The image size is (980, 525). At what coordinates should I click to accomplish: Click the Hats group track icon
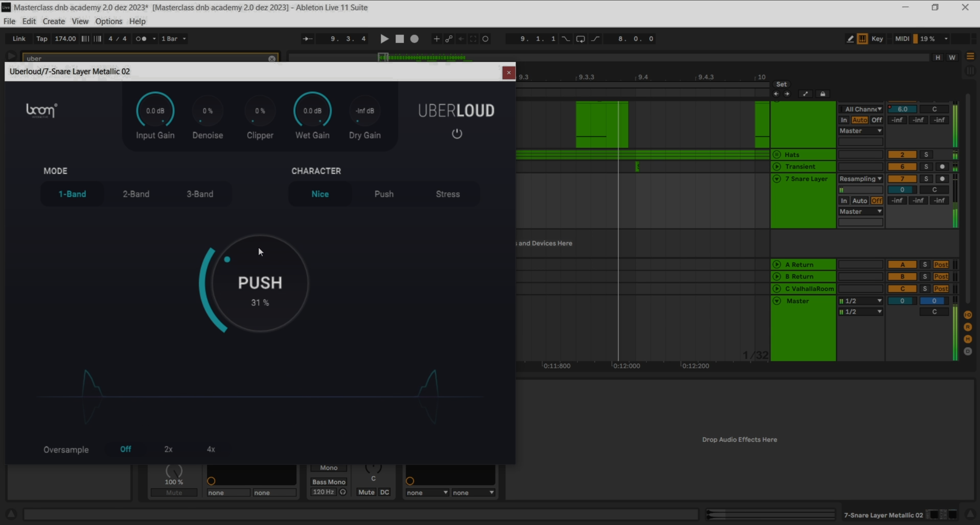[777, 155]
